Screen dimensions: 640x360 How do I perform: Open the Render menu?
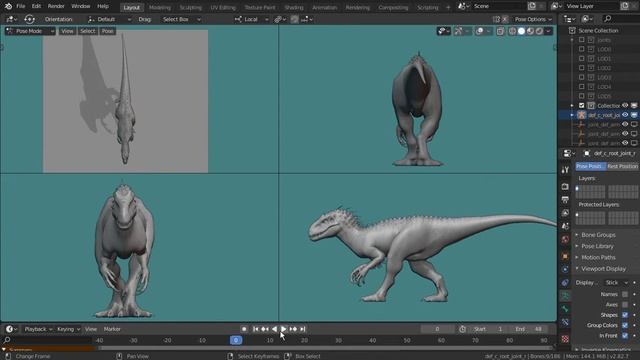tap(56, 6)
